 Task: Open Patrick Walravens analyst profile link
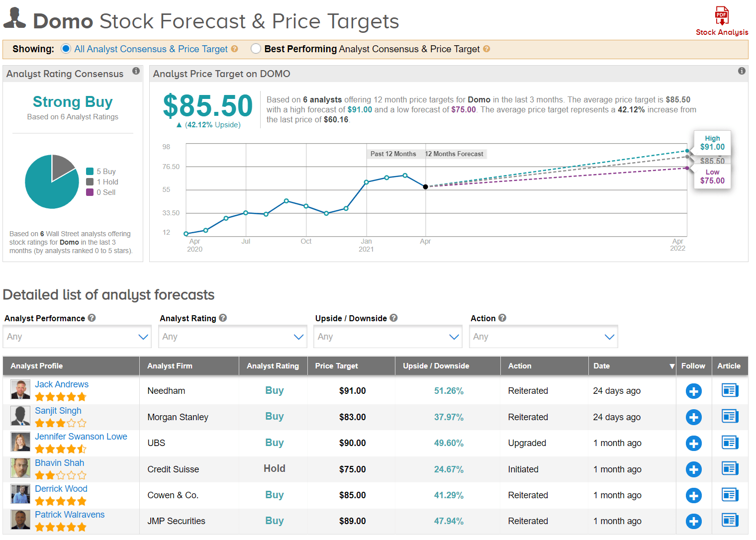click(x=70, y=515)
